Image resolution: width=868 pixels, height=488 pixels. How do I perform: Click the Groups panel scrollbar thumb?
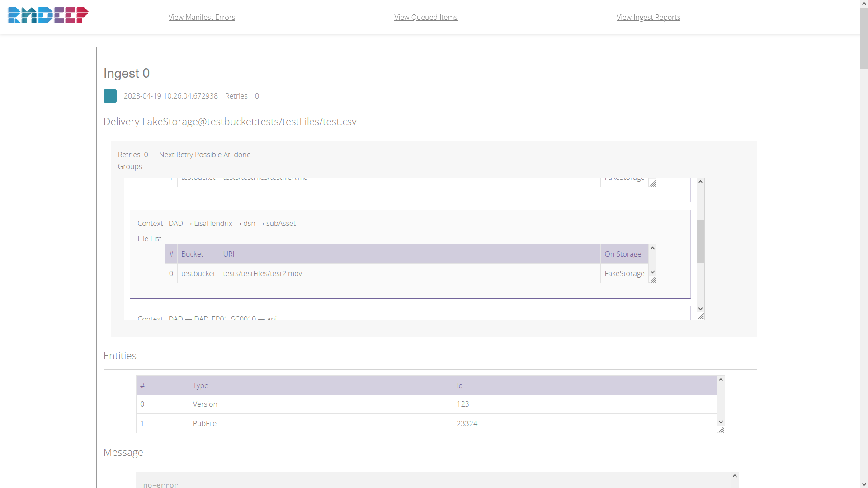pos(700,241)
